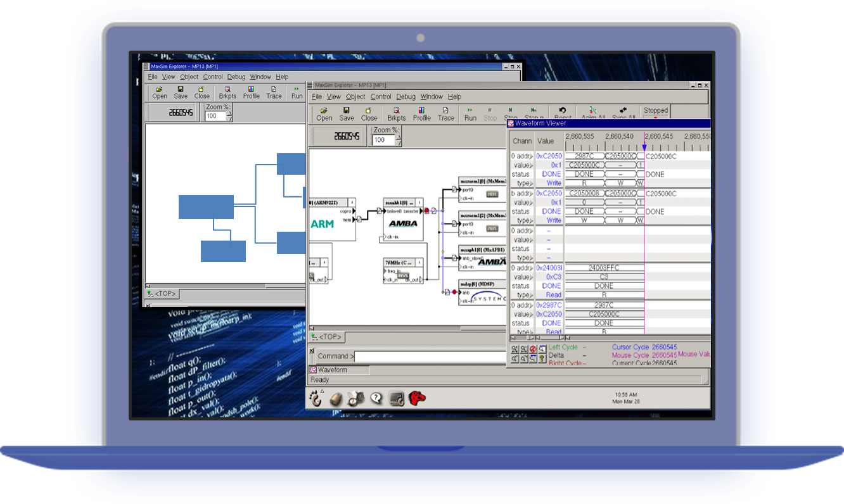
Task: Start simulation with Run in front window
Action: (470, 114)
